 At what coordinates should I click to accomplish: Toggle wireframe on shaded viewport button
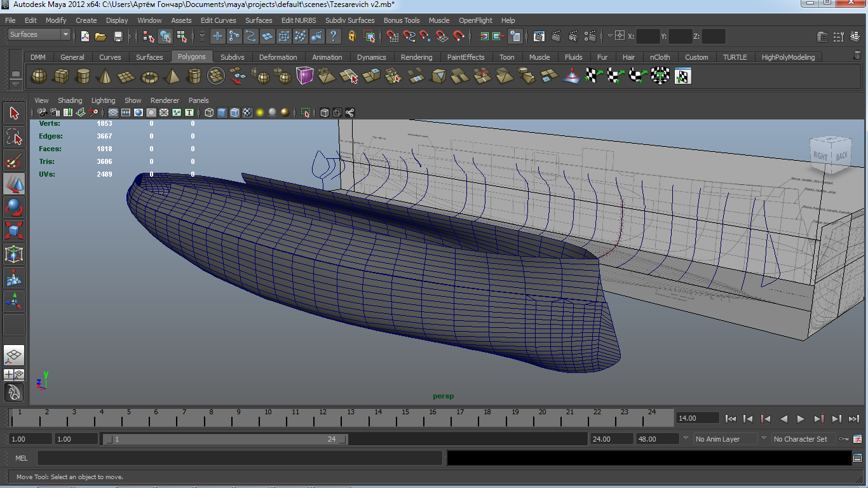click(x=234, y=112)
